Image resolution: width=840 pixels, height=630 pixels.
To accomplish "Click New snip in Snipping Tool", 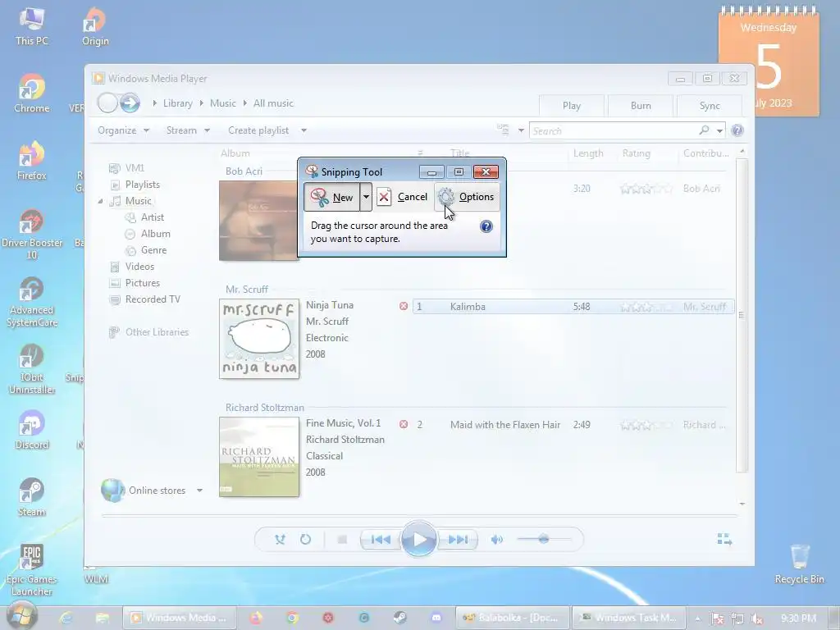I will tap(332, 197).
